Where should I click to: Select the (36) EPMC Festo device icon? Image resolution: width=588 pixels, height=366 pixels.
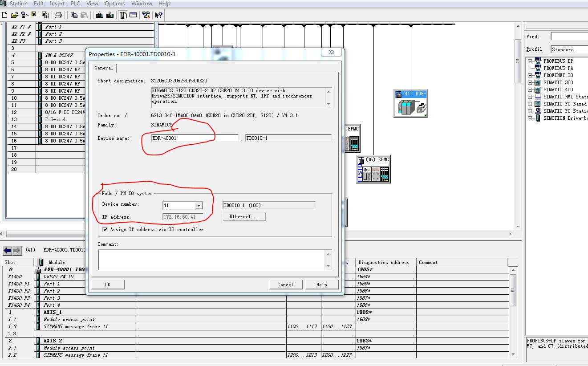coord(373,169)
